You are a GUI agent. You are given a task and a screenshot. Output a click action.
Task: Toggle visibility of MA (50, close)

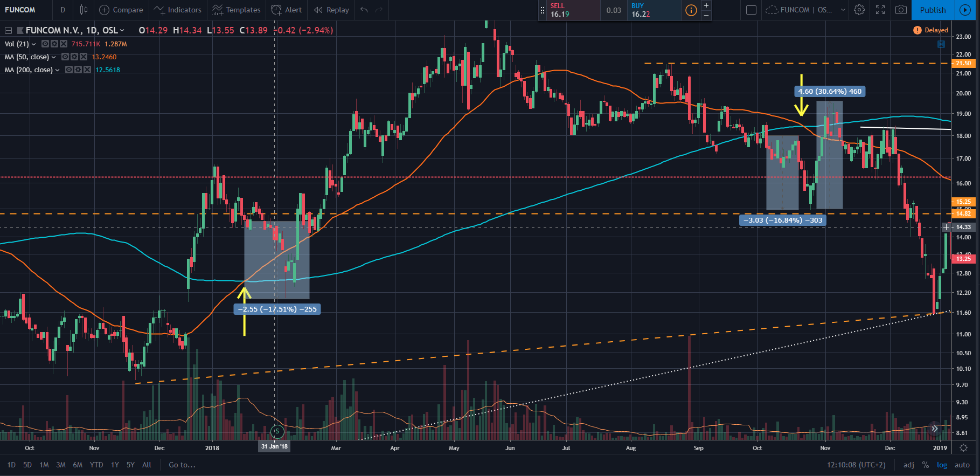point(65,57)
